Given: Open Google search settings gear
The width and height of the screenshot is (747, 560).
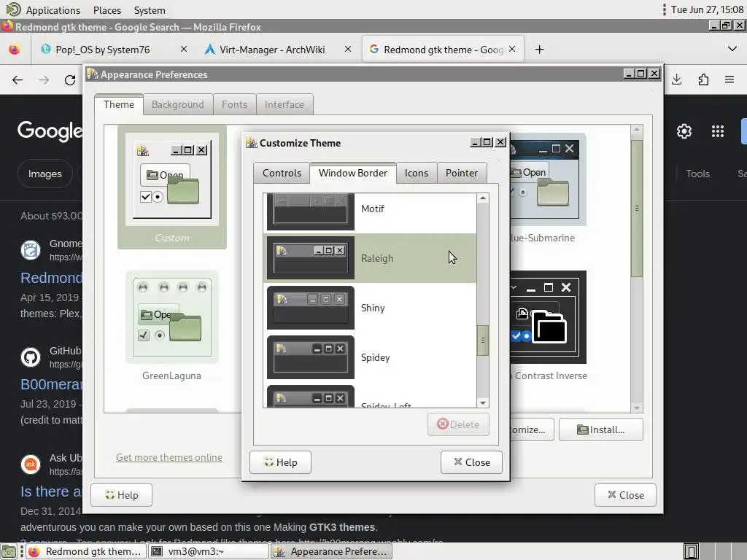Looking at the screenshot, I should pos(684,131).
